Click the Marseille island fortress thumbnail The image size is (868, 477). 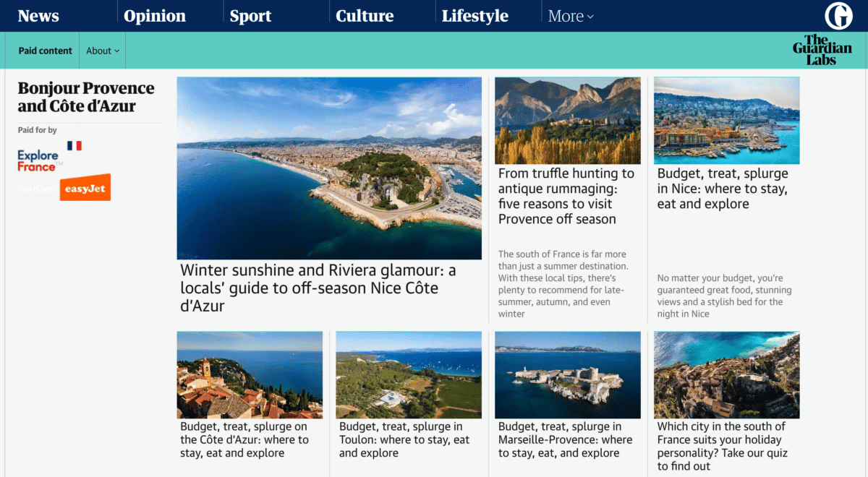coord(567,374)
